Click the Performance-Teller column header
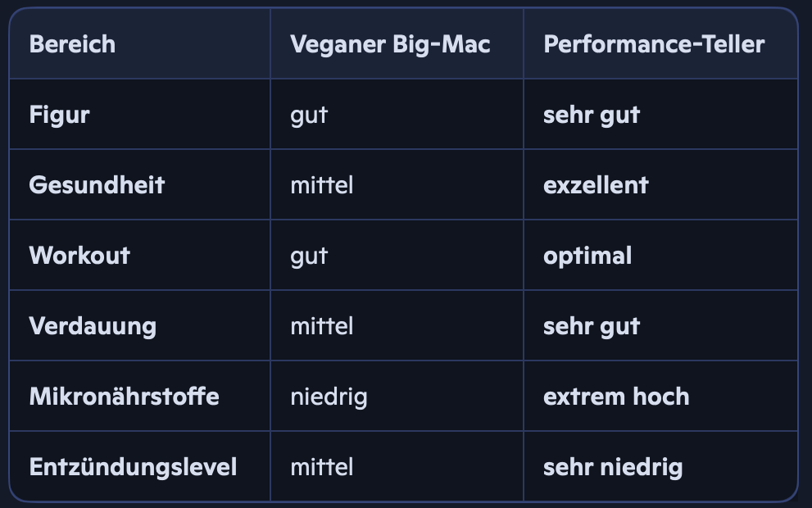 pos(653,44)
